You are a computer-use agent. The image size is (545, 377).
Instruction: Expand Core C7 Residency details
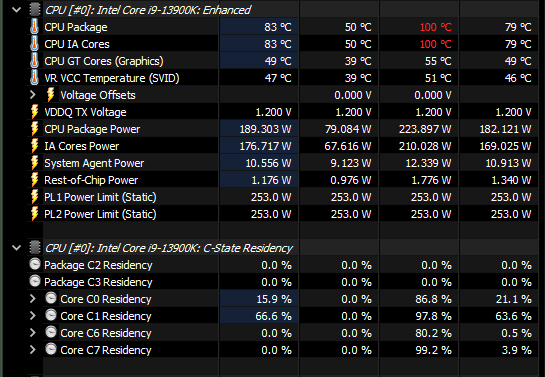coord(33,350)
